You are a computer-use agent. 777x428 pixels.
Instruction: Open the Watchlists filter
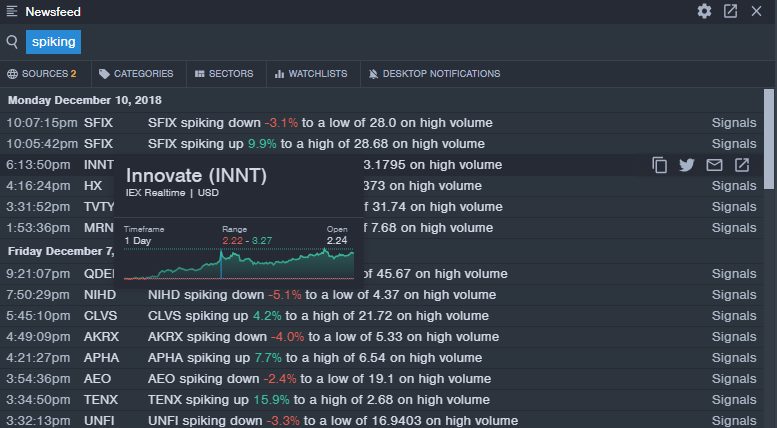[x=310, y=74]
